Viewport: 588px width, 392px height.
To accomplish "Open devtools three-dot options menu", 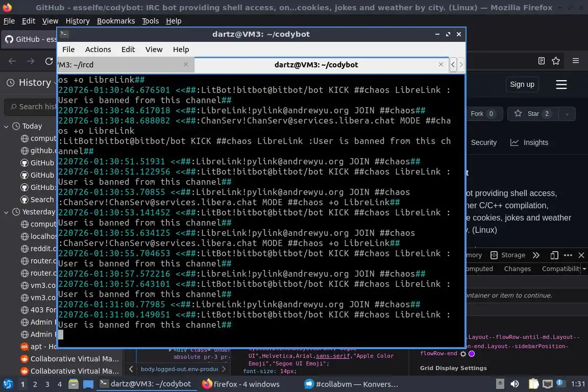I will click(568, 255).
